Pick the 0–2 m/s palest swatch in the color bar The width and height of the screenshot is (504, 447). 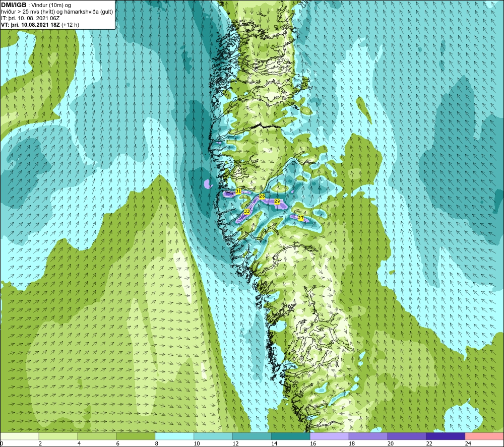pos(20,436)
